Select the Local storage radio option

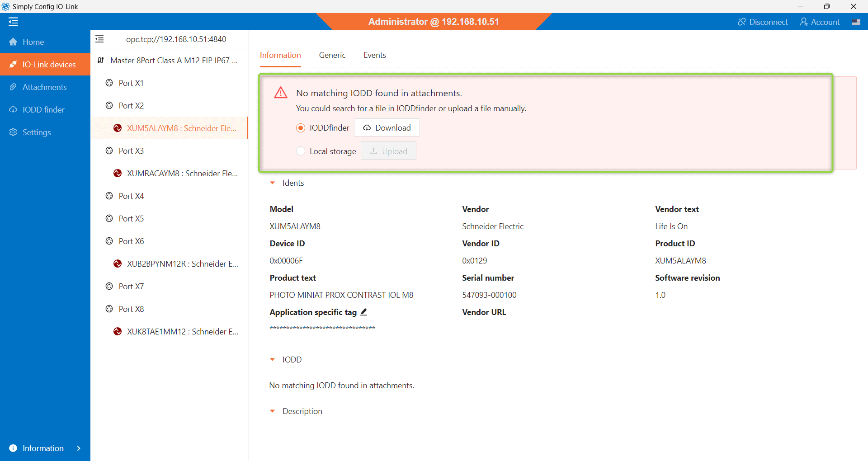click(x=301, y=151)
